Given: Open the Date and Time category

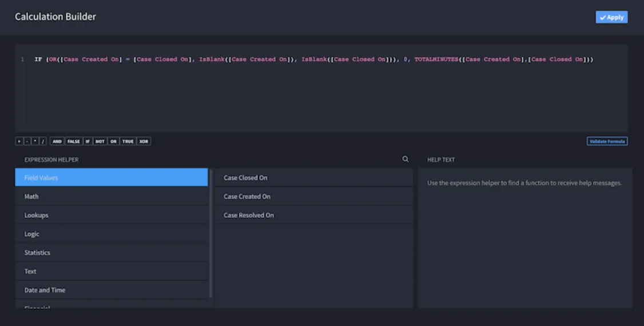Looking at the screenshot, I should pos(112,290).
